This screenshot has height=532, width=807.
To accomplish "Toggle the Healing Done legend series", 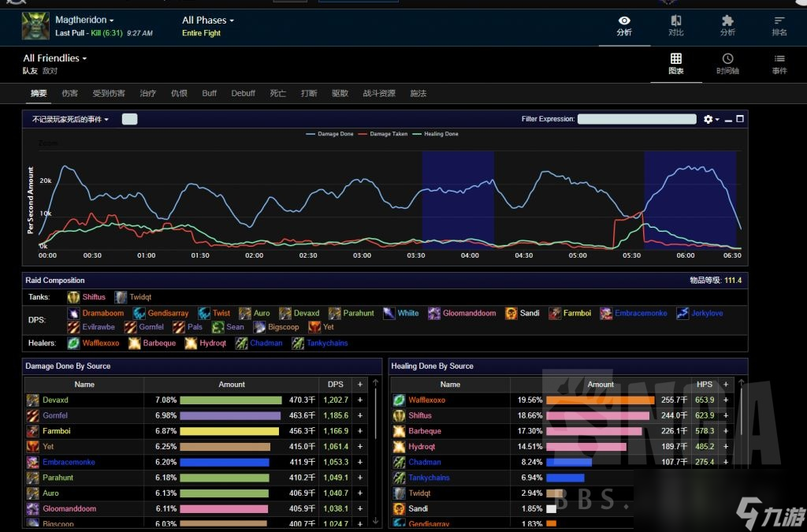I will [x=435, y=134].
